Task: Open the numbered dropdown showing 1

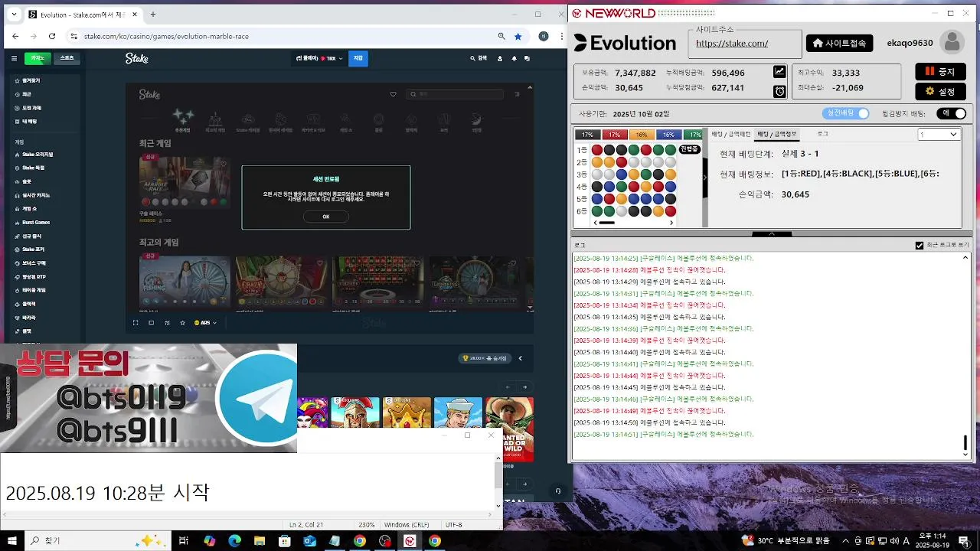Action: pos(939,134)
